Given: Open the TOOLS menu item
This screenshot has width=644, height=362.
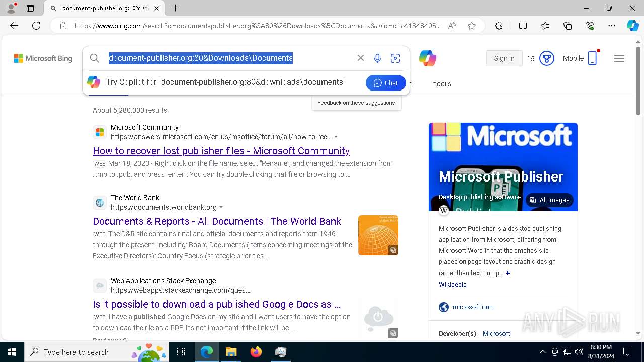Looking at the screenshot, I should click(442, 84).
